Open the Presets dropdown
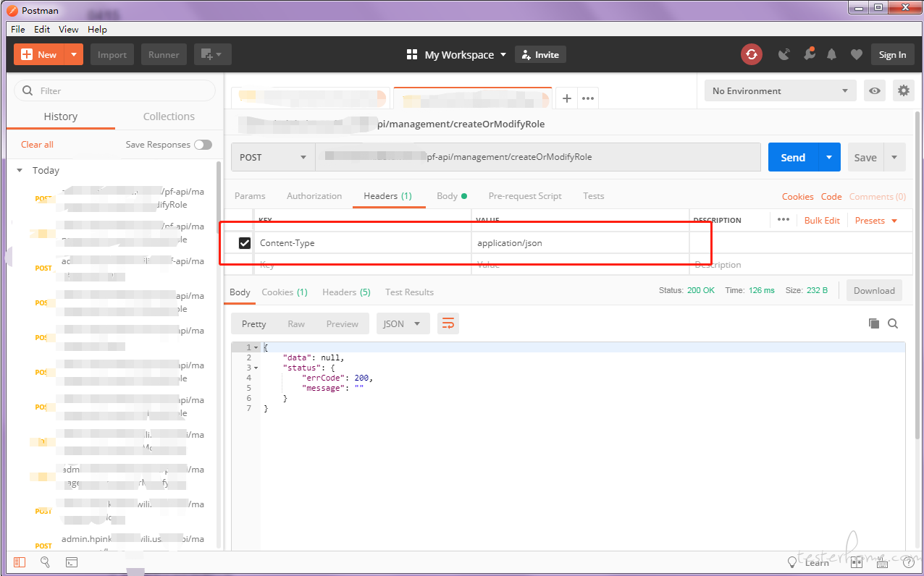The height and width of the screenshot is (576, 924). (x=875, y=220)
